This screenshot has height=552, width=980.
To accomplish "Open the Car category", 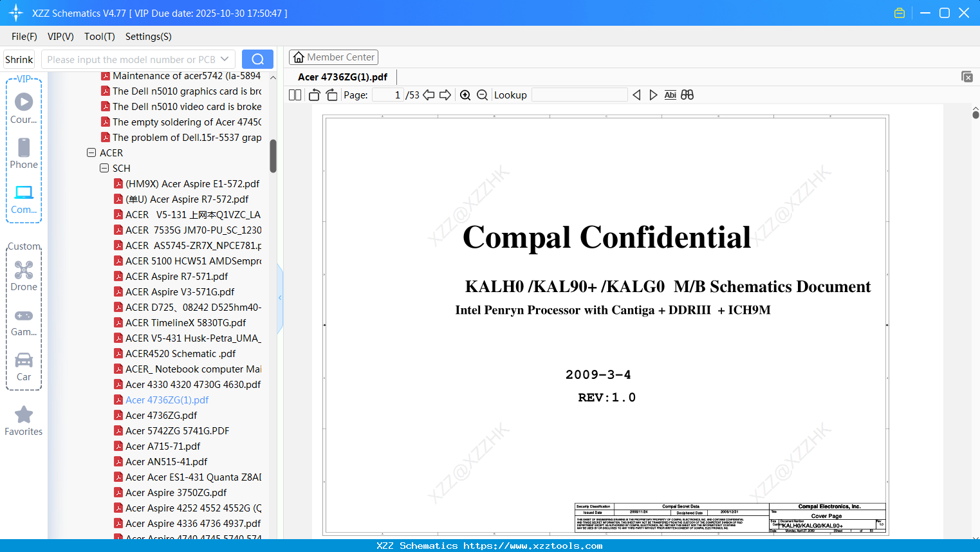I will click(x=24, y=367).
